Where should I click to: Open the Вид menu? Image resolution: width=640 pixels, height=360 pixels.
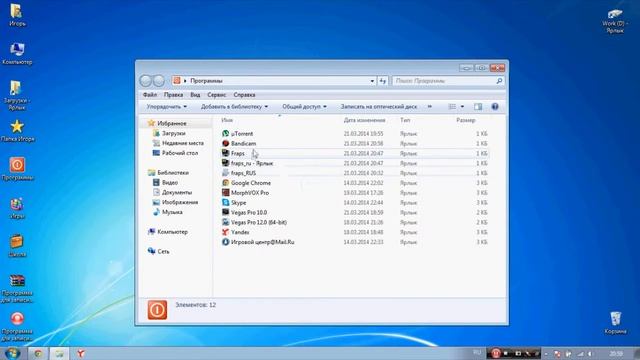point(195,95)
